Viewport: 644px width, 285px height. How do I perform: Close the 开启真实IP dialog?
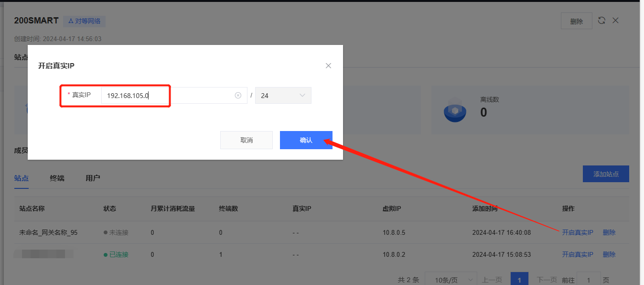pos(328,66)
